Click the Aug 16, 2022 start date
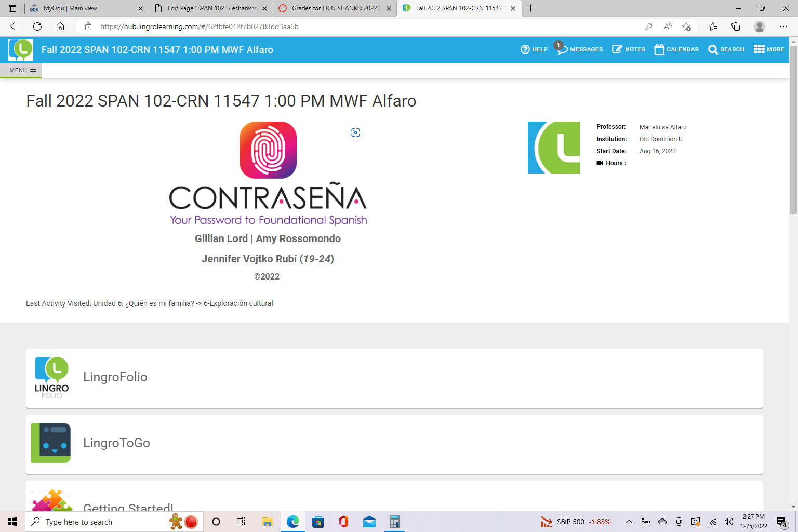The width and height of the screenshot is (798, 532). 658,151
